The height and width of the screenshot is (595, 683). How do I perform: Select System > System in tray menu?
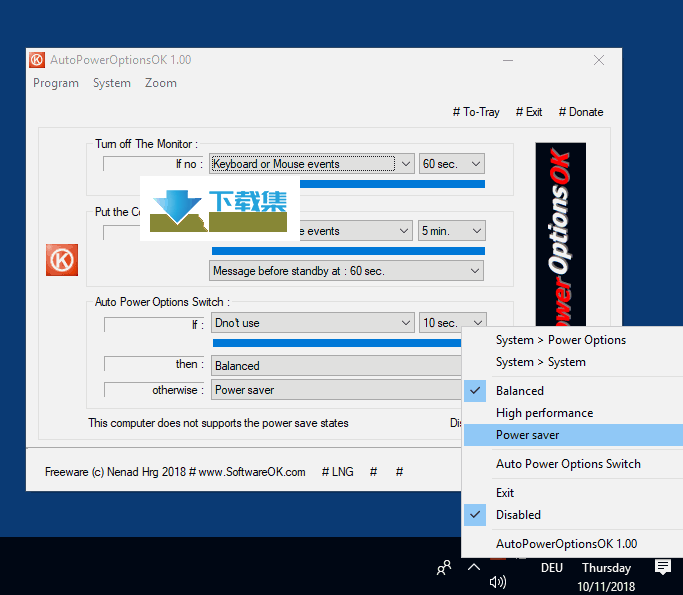[573, 362]
